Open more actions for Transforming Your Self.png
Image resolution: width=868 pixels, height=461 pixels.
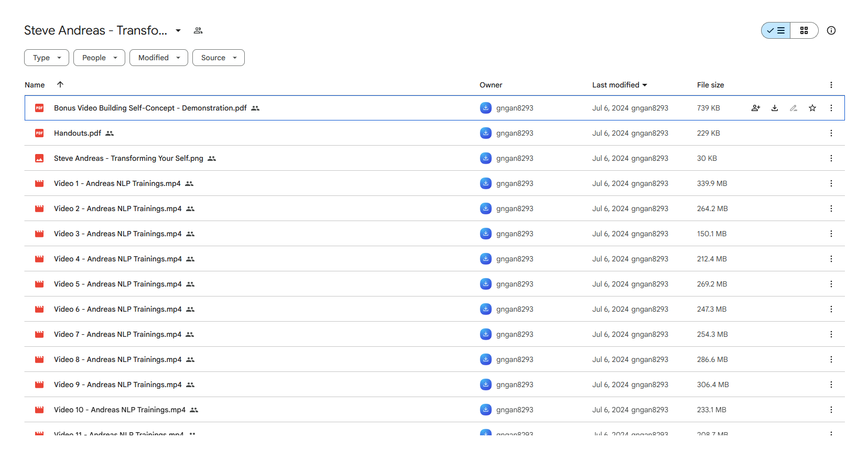(831, 158)
